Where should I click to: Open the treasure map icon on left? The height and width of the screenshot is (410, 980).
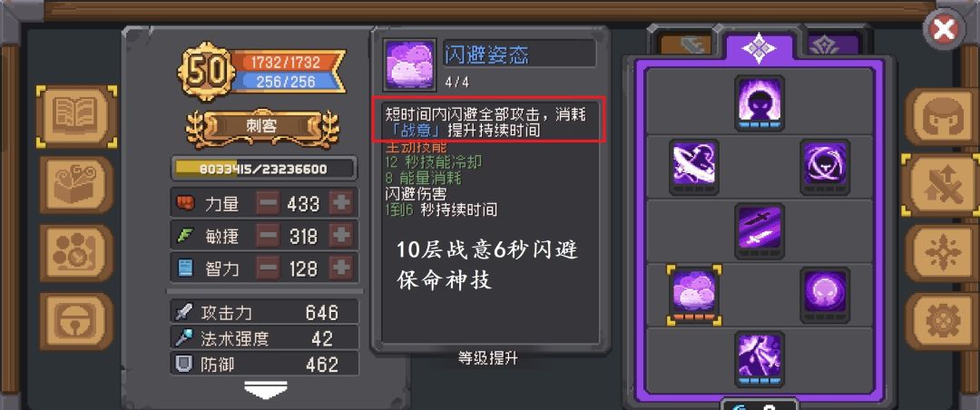76,185
